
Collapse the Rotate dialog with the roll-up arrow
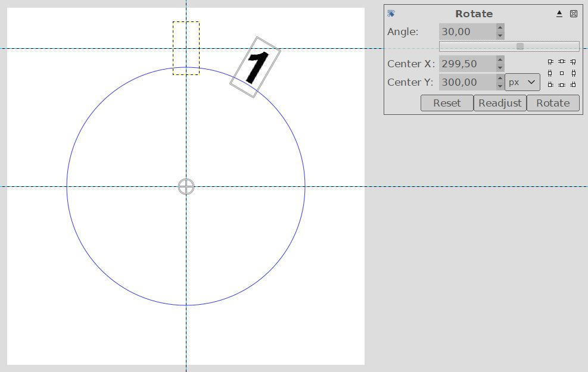point(559,14)
